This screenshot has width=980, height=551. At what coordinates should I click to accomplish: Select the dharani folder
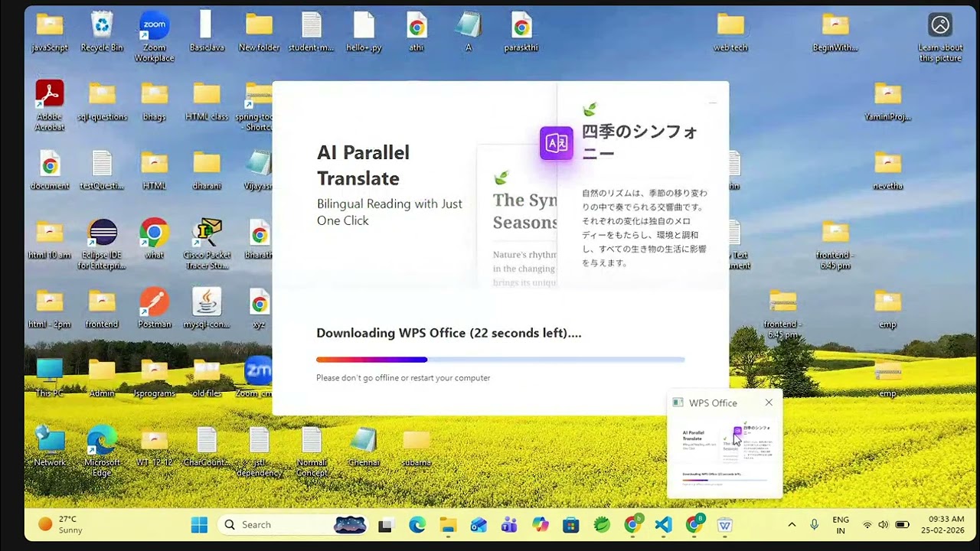point(207,170)
